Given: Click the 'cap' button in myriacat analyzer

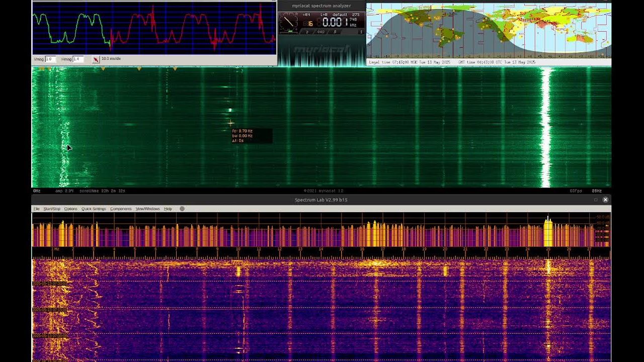Looking at the screenshot, I should pyautogui.click(x=321, y=32).
